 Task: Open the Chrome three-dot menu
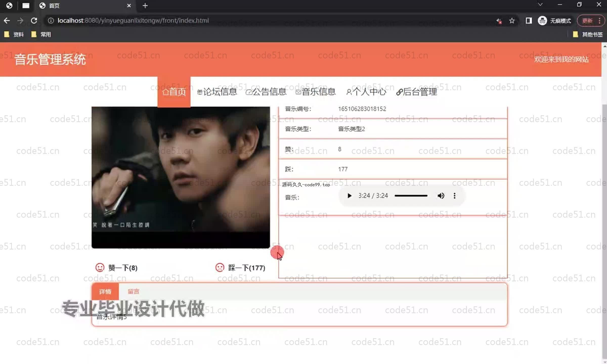click(600, 20)
